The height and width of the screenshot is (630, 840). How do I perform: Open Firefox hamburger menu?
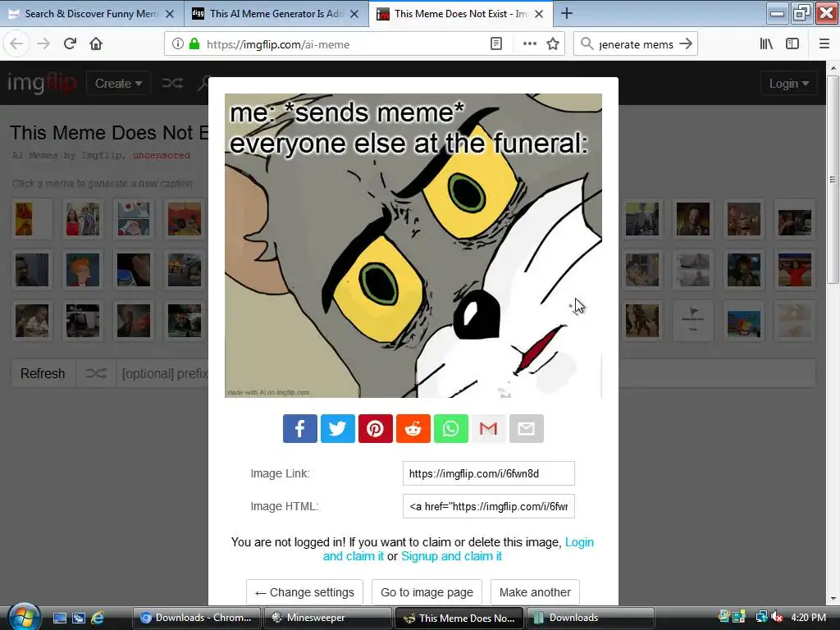tap(824, 44)
